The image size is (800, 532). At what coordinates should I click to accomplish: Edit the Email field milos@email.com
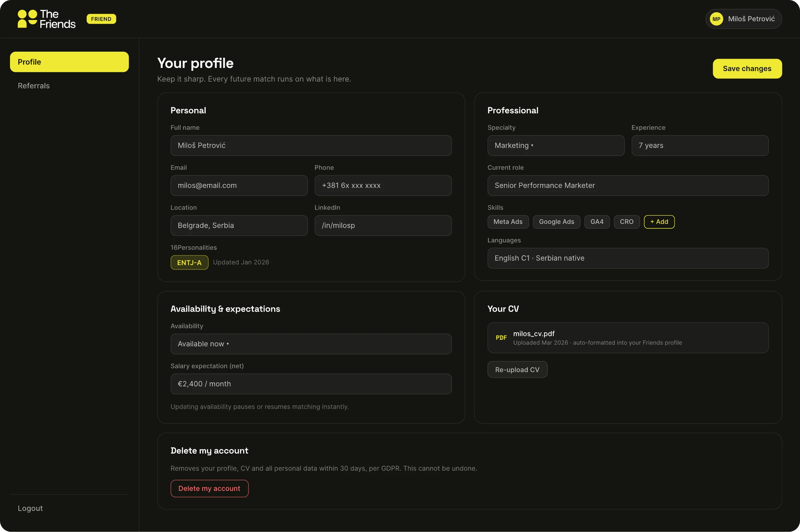pyautogui.click(x=239, y=185)
